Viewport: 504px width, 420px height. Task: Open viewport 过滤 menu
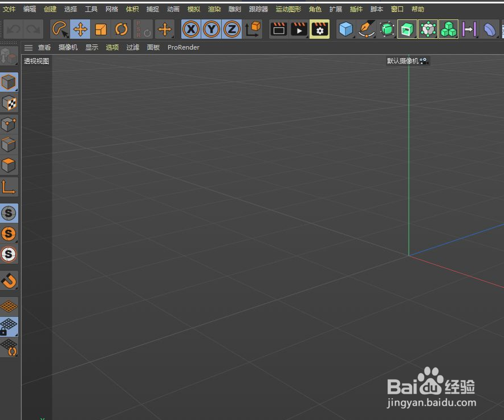click(133, 47)
